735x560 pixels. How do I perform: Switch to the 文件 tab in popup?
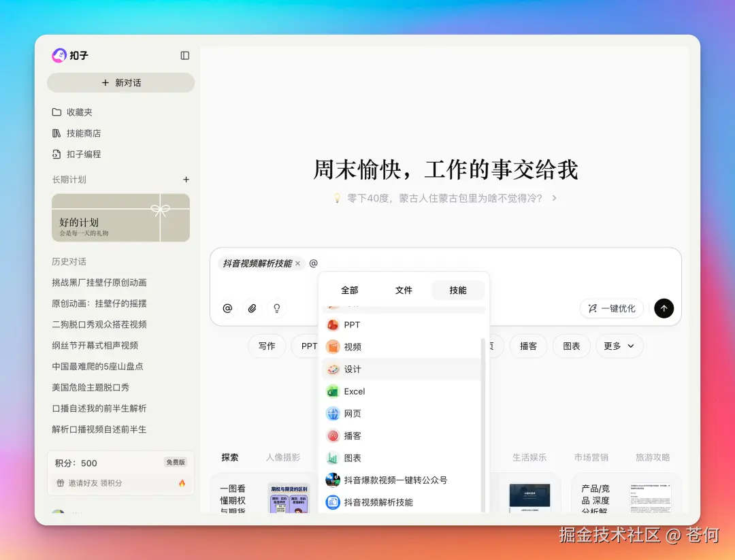point(404,290)
